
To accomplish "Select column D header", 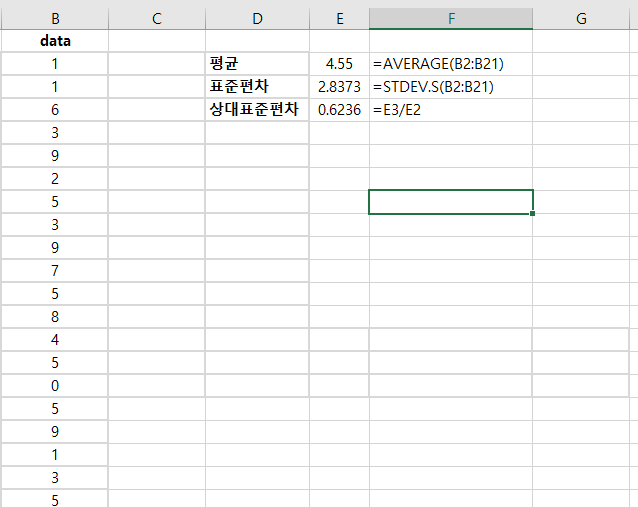I will tap(257, 19).
